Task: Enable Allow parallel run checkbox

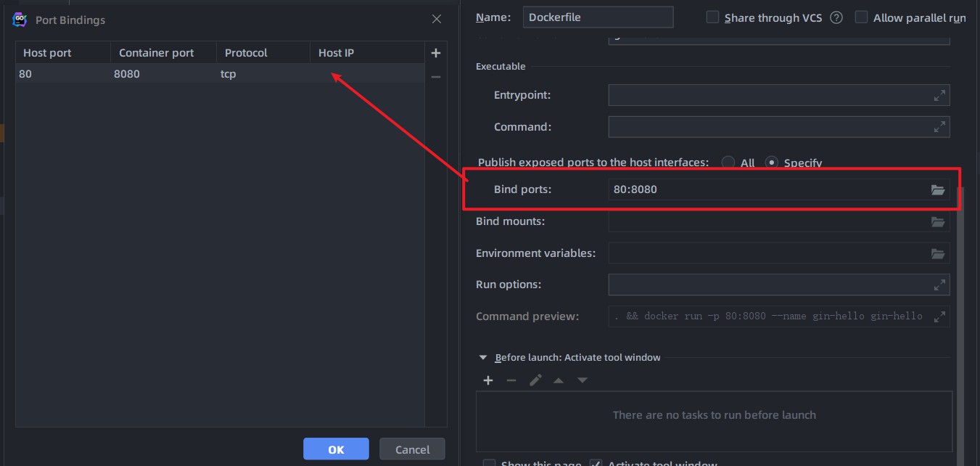Action: 861,17
